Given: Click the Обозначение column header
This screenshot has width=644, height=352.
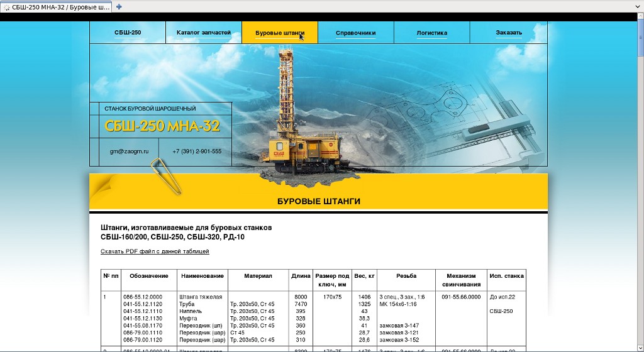Looking at the screenshot, I should point(149,276).
